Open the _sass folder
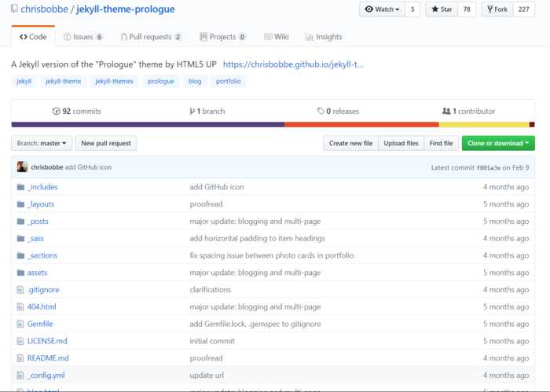The height and width of the screenshot is (392, 550). point(36,239)
